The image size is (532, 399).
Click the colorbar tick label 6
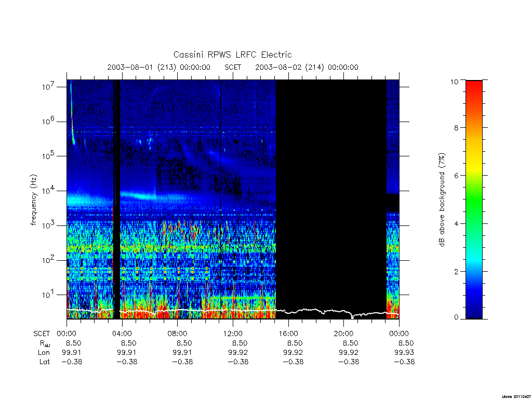pyautogui.click(x=456, y=176)
